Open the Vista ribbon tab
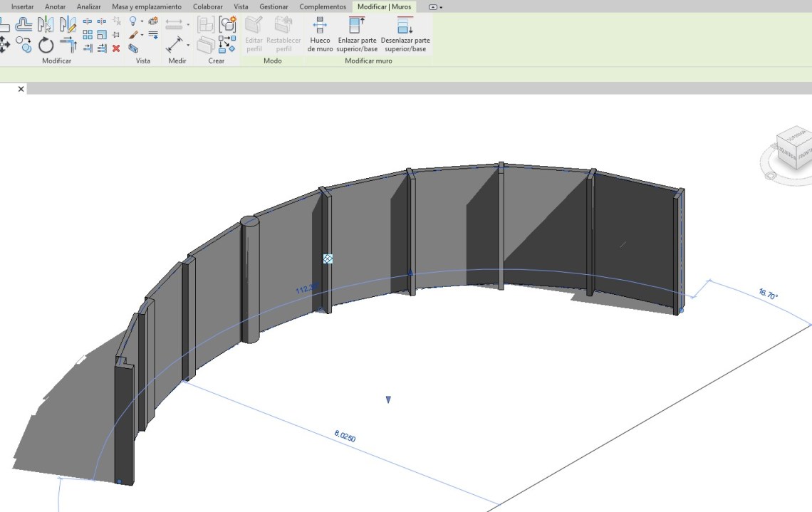 [241, 6]
